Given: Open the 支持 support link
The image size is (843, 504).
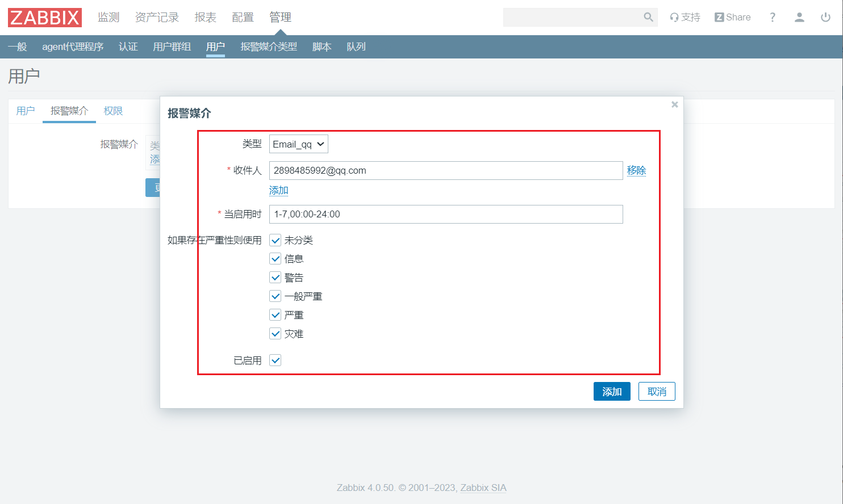Looking at the screenshot, I should [685, 17].
